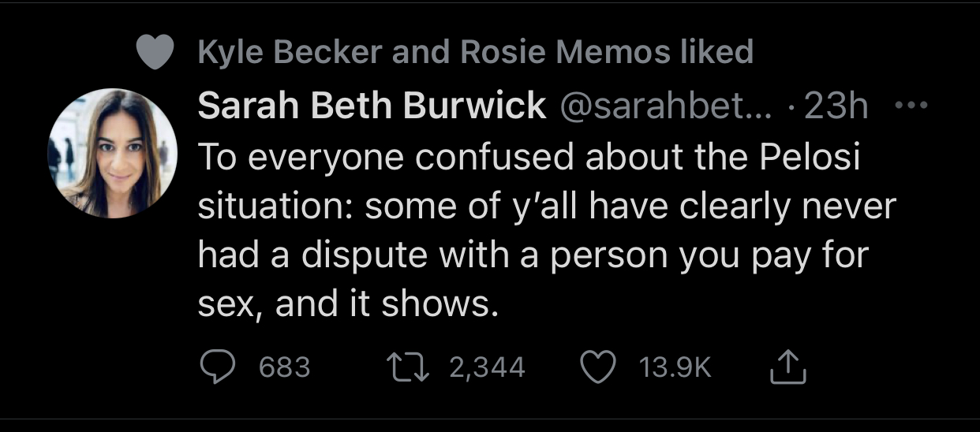
Task: Like the tweet with heart outline icon
Action: pos(598,367)
